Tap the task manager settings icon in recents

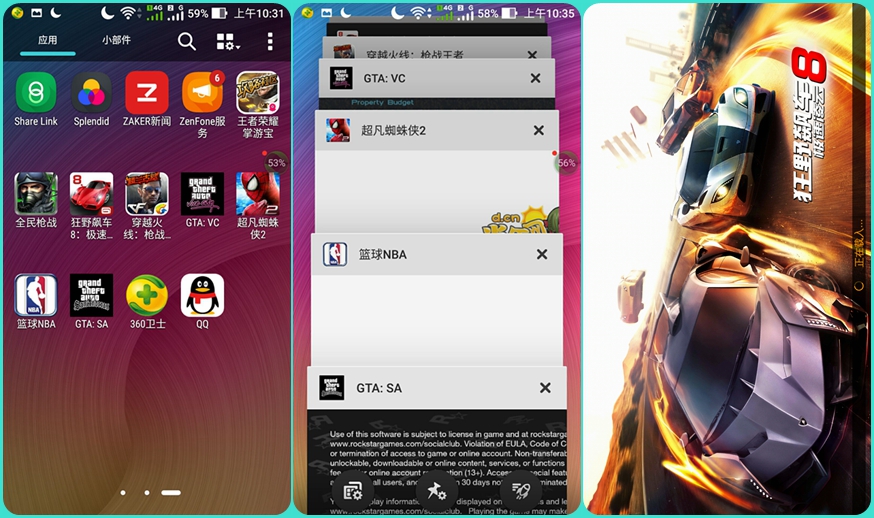(x=353, y=491)
